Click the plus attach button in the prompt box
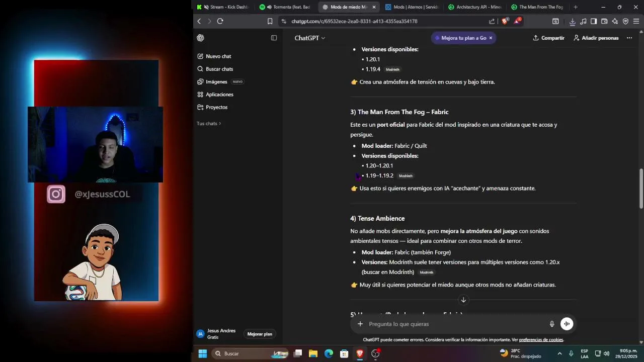The width and height of the screenshot is (644, 362). 360,324
